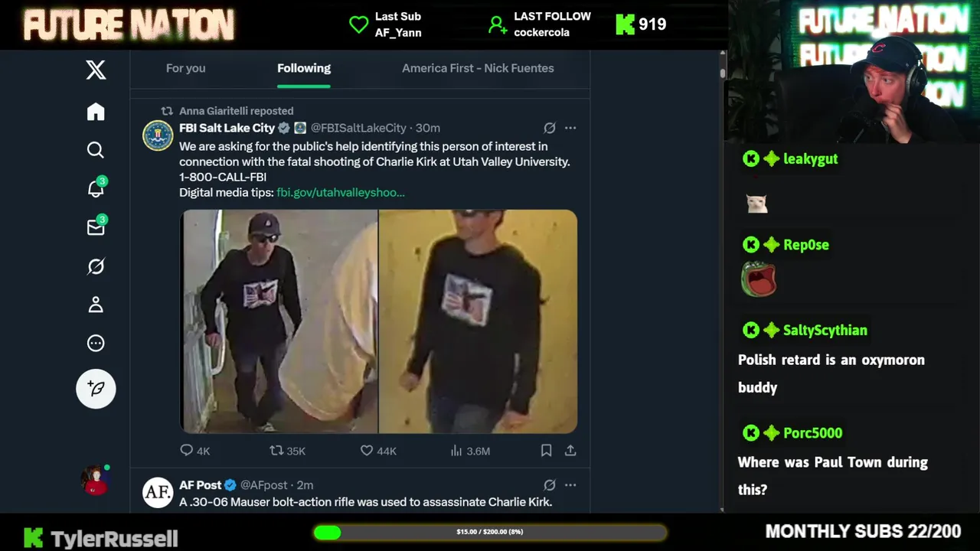Click Anna Giaritelli reposted label
Image resolution: width=980 pixels, height=551 pixels.
point(236,111)
